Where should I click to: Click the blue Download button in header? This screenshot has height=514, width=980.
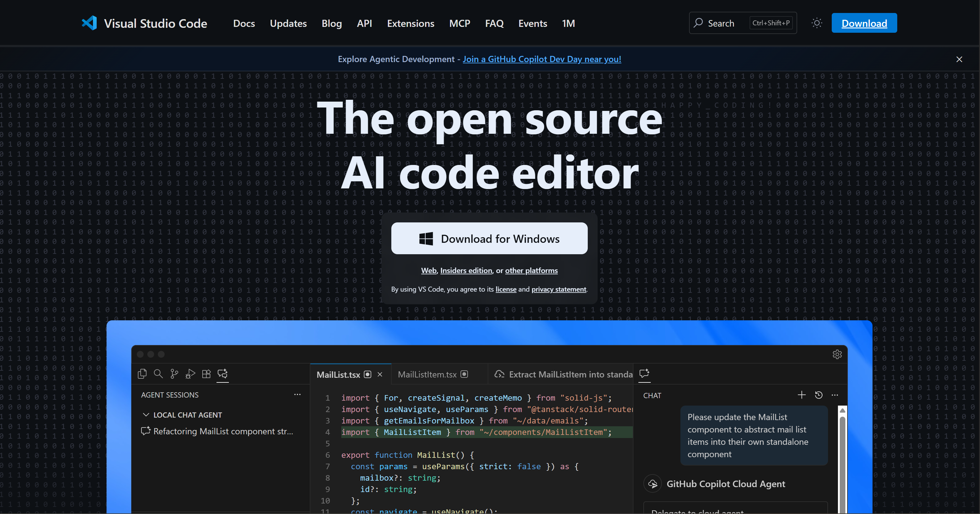click(x=864, y=23)
